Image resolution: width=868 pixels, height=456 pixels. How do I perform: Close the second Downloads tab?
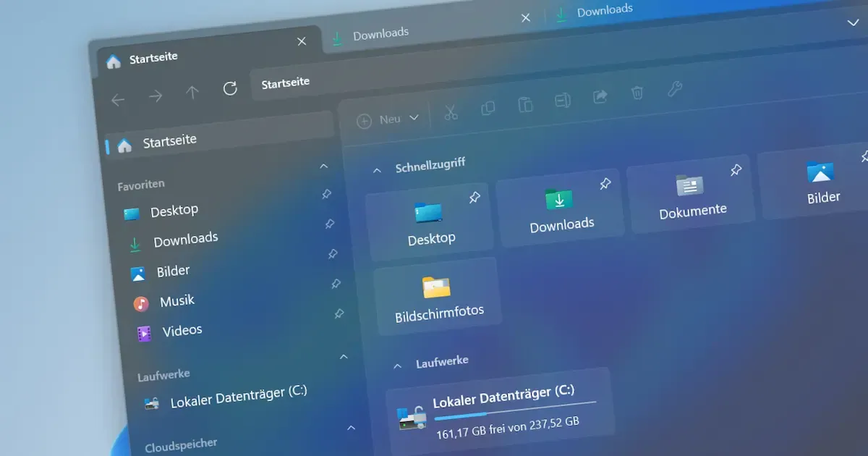pyautogui.click(x=526, y=17)
